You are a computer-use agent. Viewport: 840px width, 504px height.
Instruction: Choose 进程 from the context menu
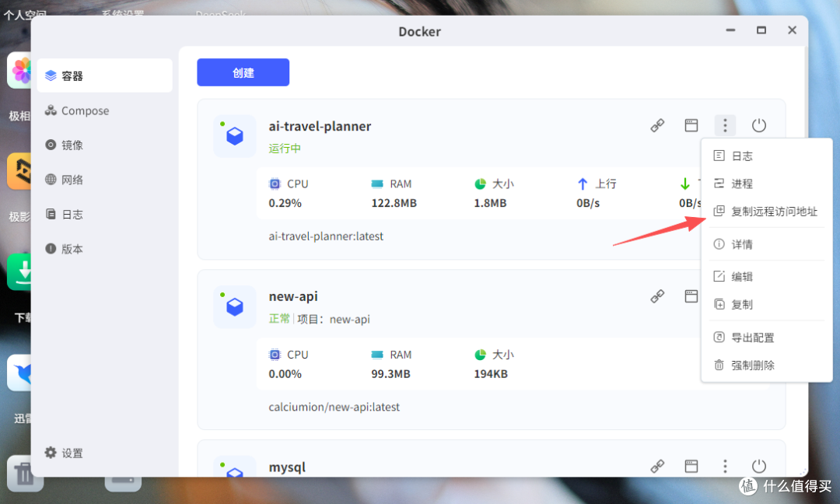(x=767, y=184)
